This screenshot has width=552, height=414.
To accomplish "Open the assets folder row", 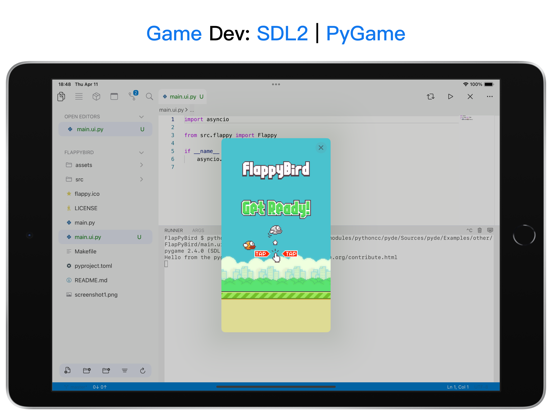I will [x=105, y=165].
